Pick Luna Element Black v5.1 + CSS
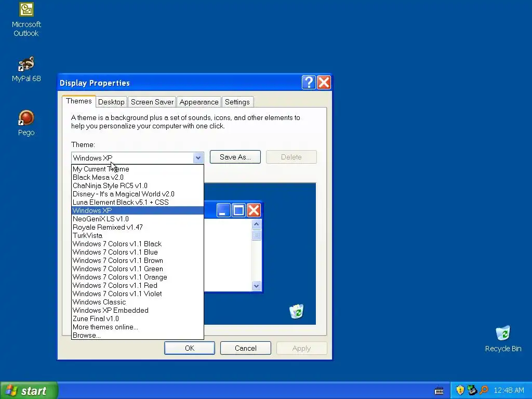532x399 pixels. click(137, 202)
